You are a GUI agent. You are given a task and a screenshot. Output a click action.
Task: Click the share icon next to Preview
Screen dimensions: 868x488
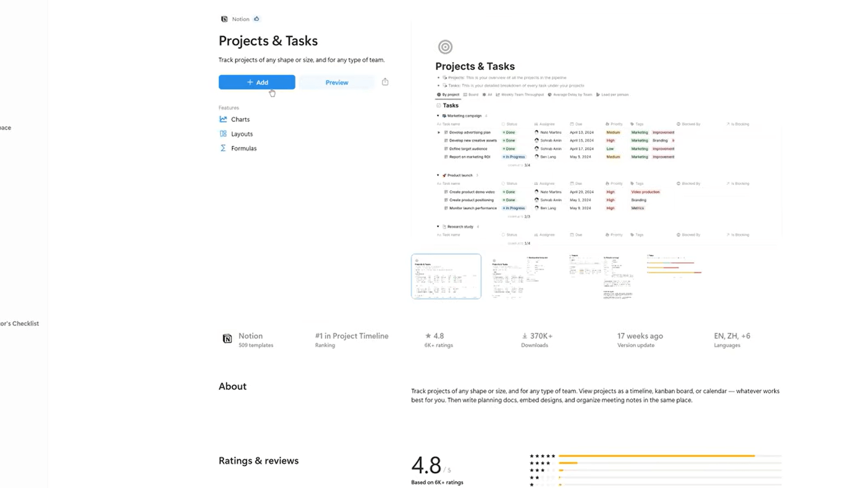pyautogui.click(x=385, y=82)
